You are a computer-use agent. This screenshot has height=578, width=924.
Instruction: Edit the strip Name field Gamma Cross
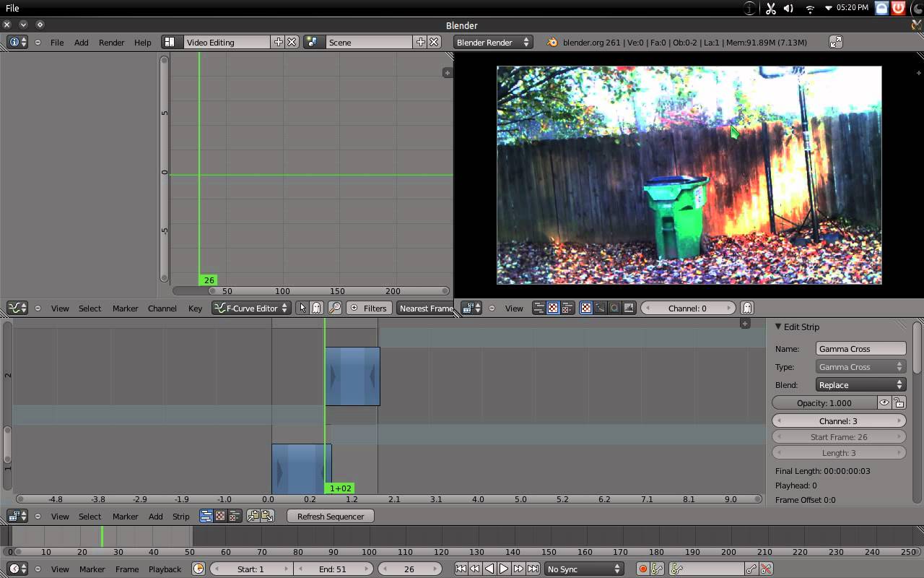[860, 349]
